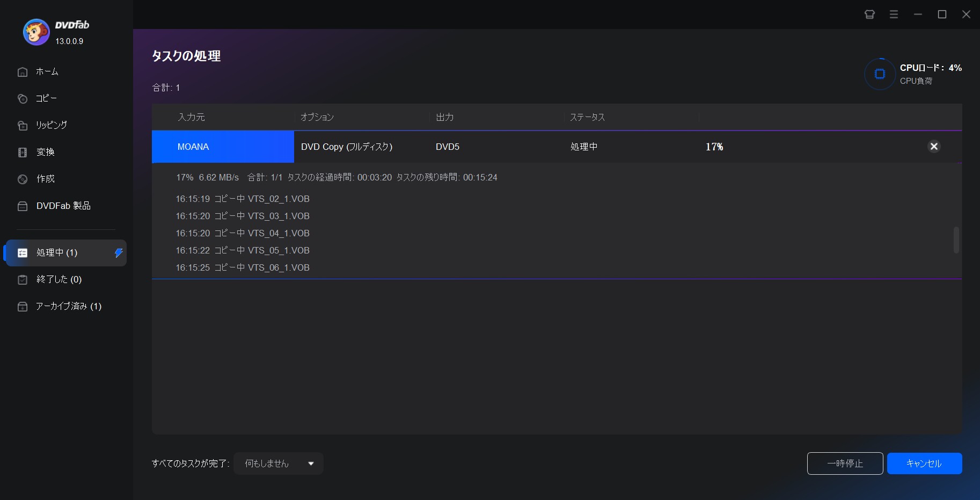980x500 pixels.
Task: Click the オプション column header
Action: pos(317,117)
